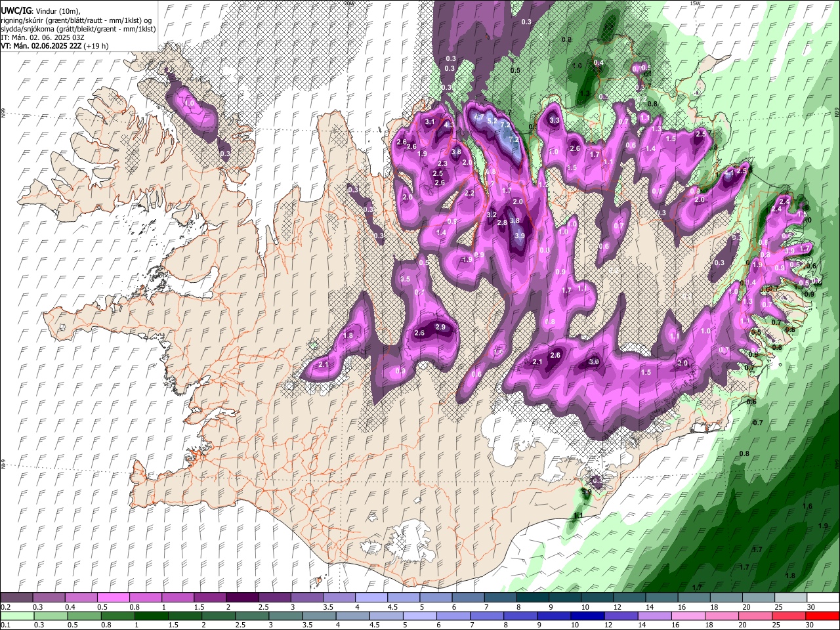This screenshot has height=630, width=840.
Task: Click the 'slydda/snjókoma (grátt/bleikt/grænt' description line
Action: 78,29
